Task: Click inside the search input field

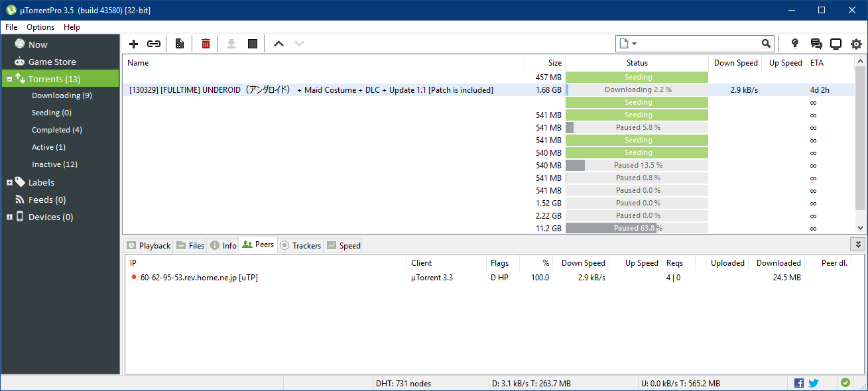Action: (x=699, y=44)
